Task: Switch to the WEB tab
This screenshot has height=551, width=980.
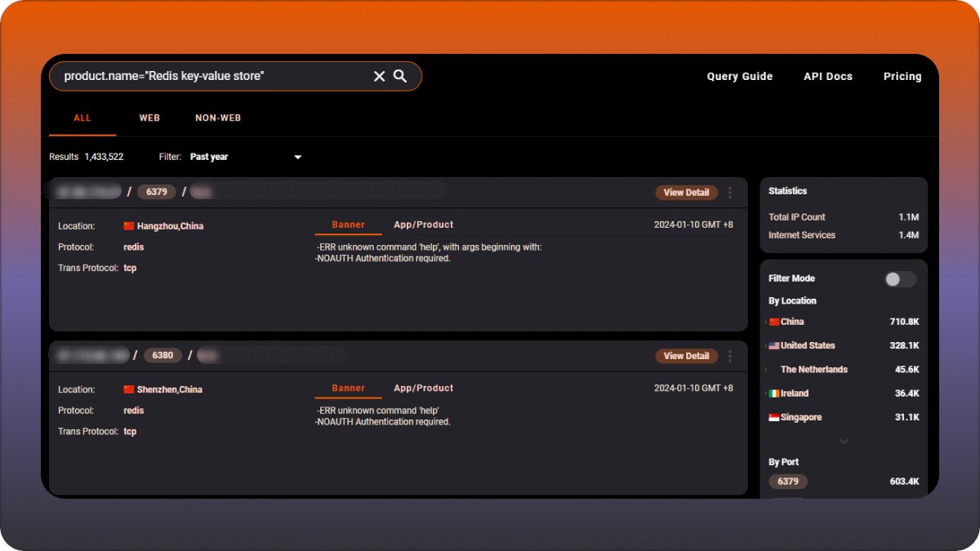Action: [x=149, y=118]
